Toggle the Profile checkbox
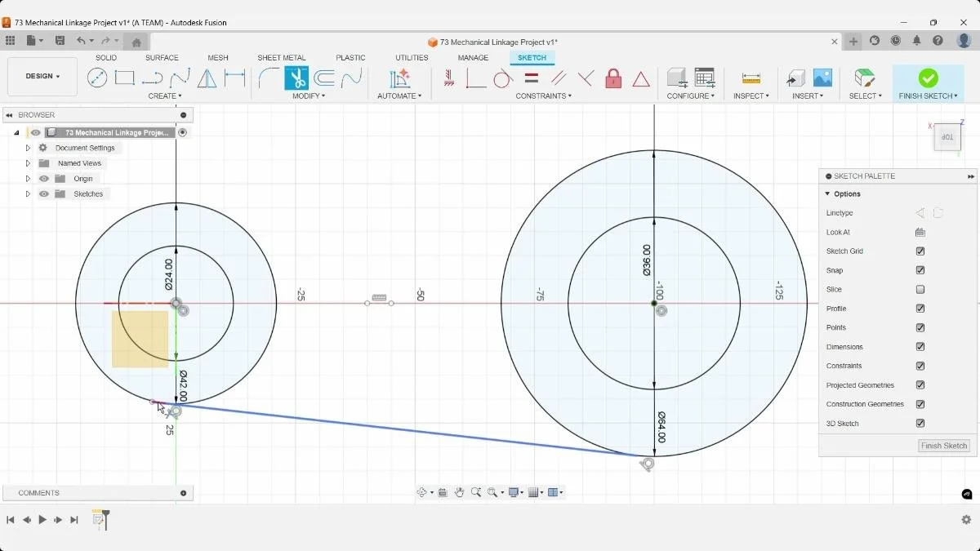 [920, 309]
